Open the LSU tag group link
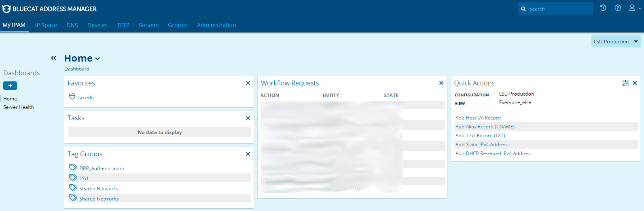This screenshot has height=211, width=644. pyautogui.click(x=84, y=179)
